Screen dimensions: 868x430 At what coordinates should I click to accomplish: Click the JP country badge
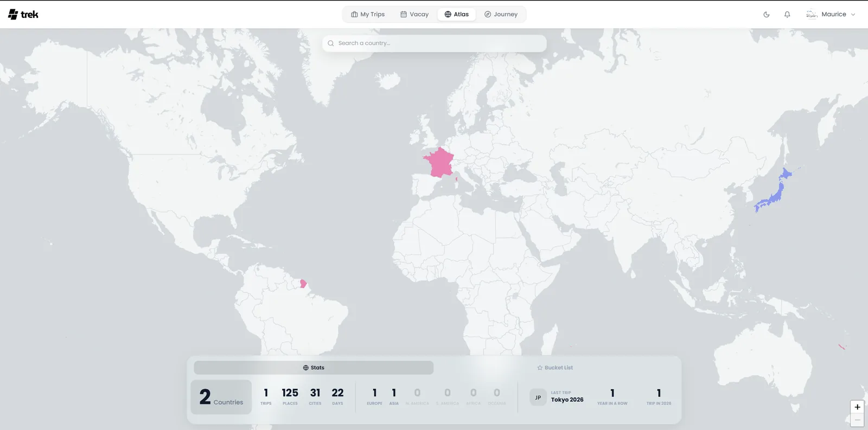click(x=538, y=397)
